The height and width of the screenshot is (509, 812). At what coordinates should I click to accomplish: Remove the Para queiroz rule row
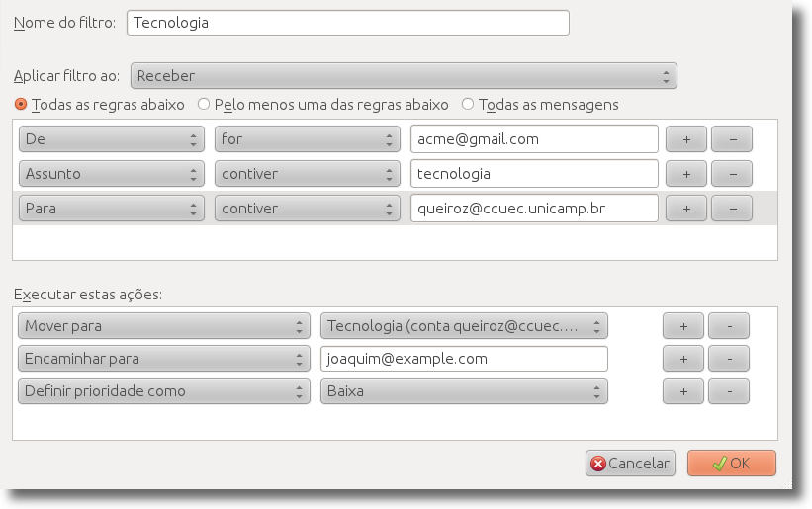[732, 209]
